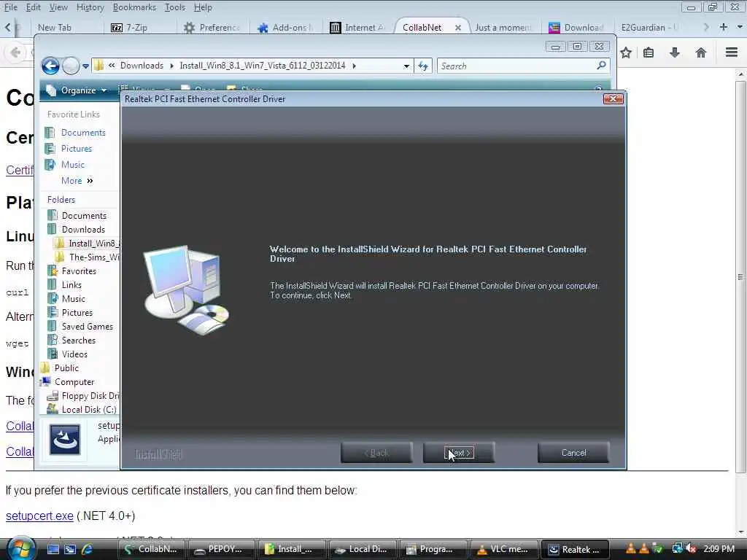Open the Organize dropdown menu

point(77,90)
